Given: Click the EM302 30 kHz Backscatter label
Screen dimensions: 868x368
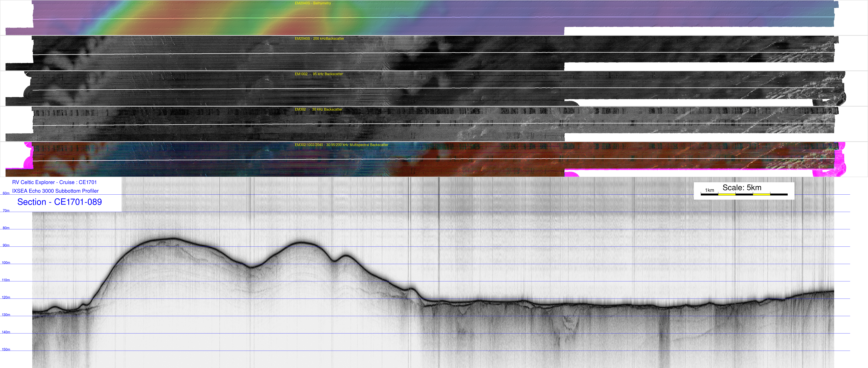Looking at the screenshot, I should pos(318,110).
